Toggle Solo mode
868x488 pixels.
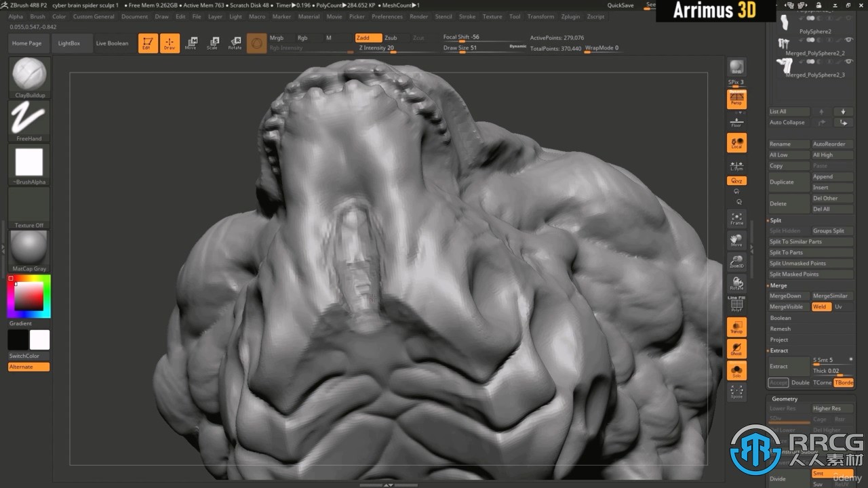(736, 371)
